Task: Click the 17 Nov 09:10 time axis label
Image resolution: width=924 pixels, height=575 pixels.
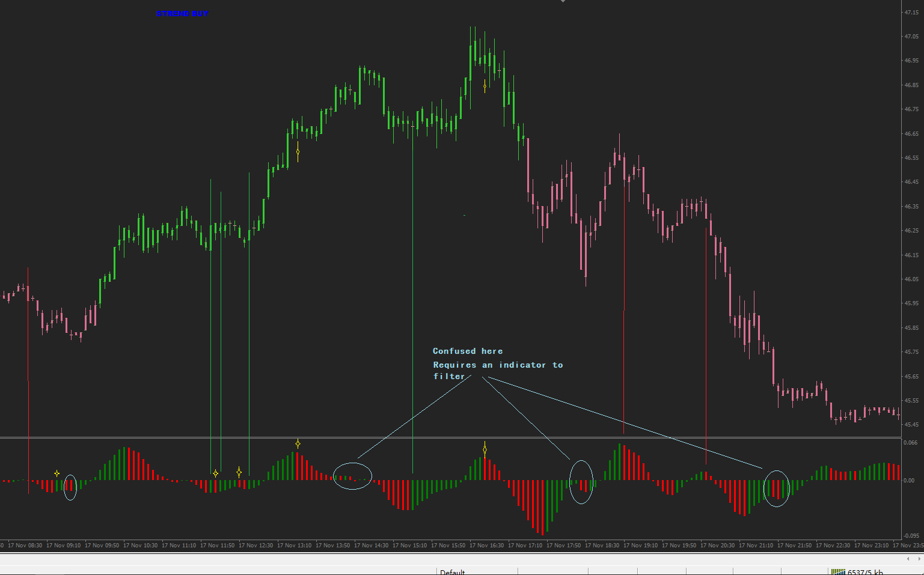Action: (63, 546)
